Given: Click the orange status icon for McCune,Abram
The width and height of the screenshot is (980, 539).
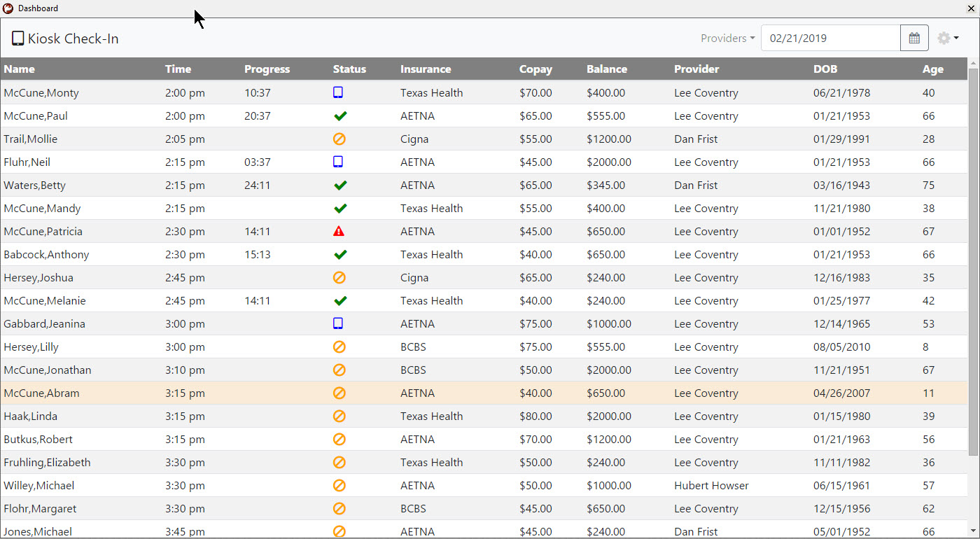Looking at the screenshot, I should (x=339, y=393).
